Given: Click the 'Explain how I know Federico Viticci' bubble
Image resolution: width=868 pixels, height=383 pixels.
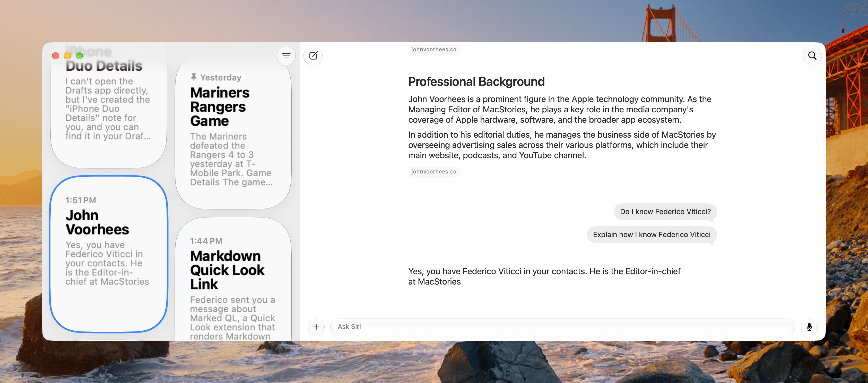Looking at the screenshot, I should (652, 235).
